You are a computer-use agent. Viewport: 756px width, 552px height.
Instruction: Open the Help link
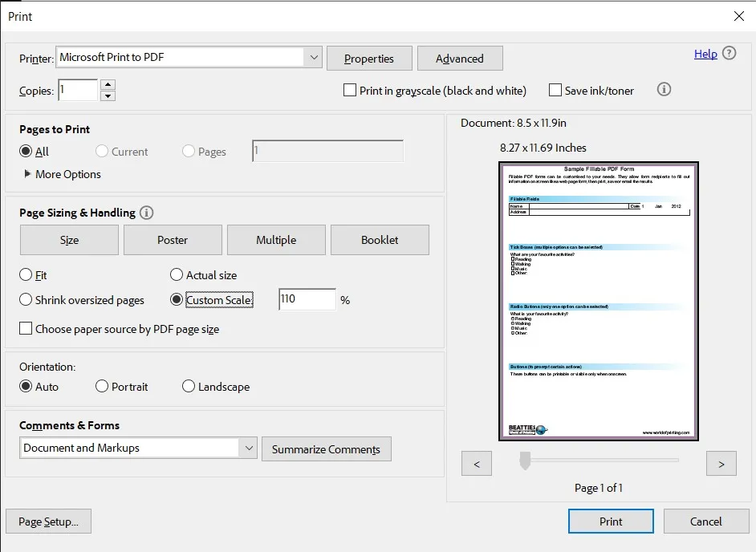[x=705, y=54]
